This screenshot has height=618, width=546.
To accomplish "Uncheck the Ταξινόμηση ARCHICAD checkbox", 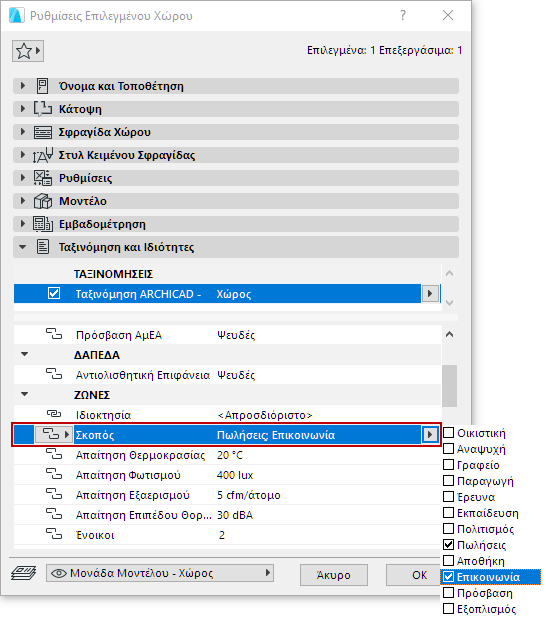I will coord(54,294).
